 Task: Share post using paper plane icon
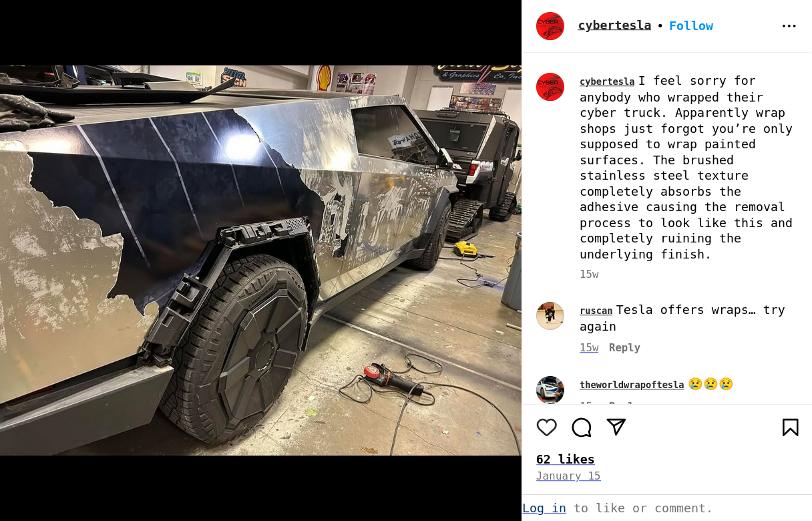coord(616,427)
